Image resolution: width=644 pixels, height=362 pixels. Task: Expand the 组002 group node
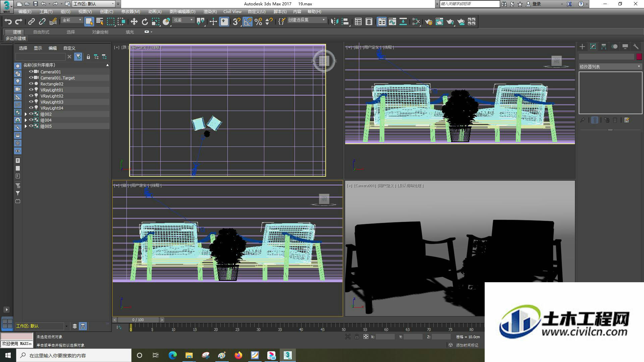[26, 114]
